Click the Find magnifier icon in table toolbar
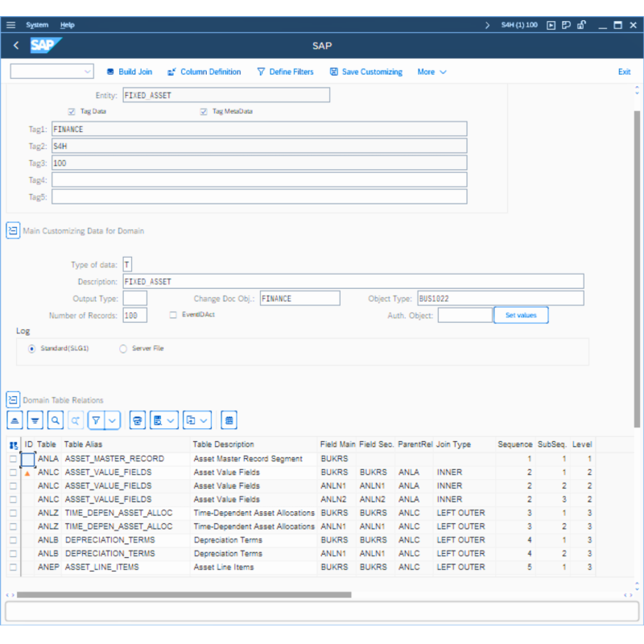The width and height of the screenshot is (644, 644). pos(55,420)
